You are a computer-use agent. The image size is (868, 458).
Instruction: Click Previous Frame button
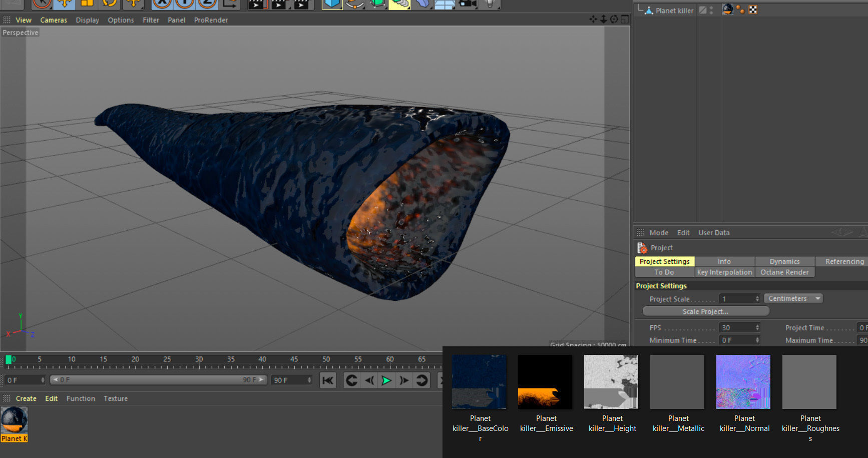(x=369, y=380)
